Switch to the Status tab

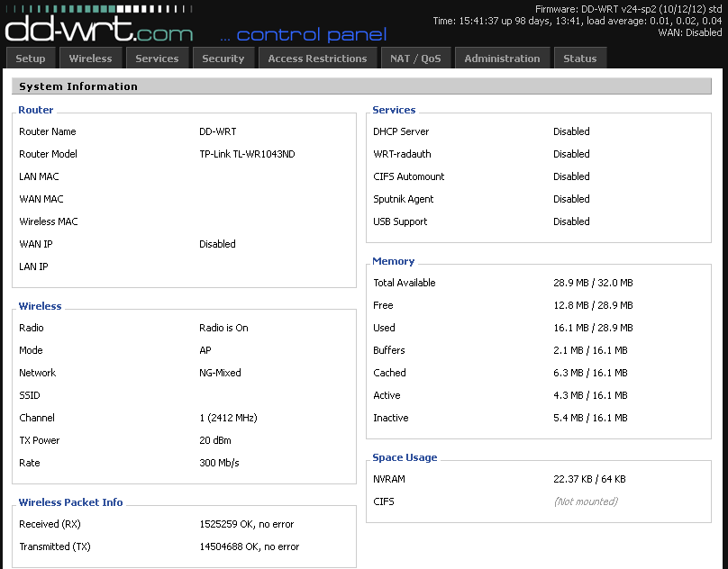(x=580, y=59)
